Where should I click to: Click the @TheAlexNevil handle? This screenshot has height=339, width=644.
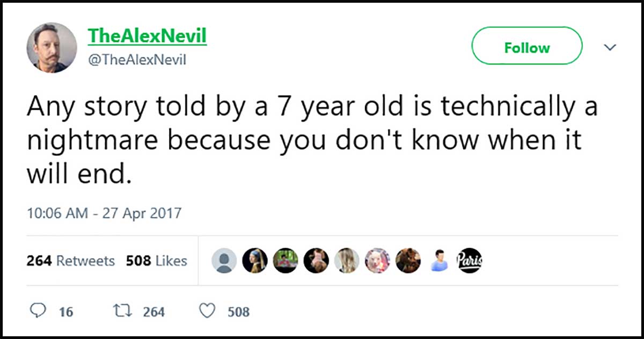(x=137, y=61)
